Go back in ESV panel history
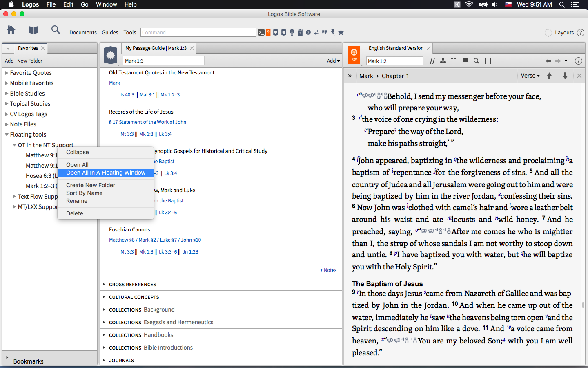Screen dimensions: 588x368 (548, 61)
